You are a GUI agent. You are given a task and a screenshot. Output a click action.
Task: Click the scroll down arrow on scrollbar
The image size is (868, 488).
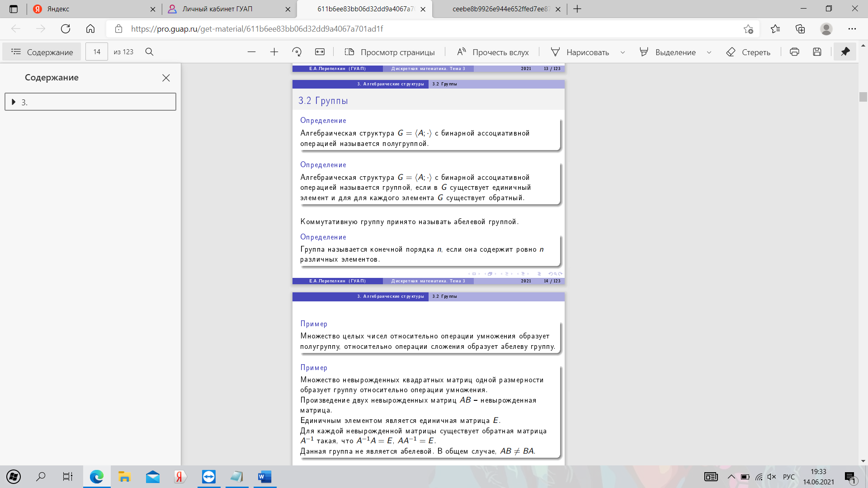point(863,461)
